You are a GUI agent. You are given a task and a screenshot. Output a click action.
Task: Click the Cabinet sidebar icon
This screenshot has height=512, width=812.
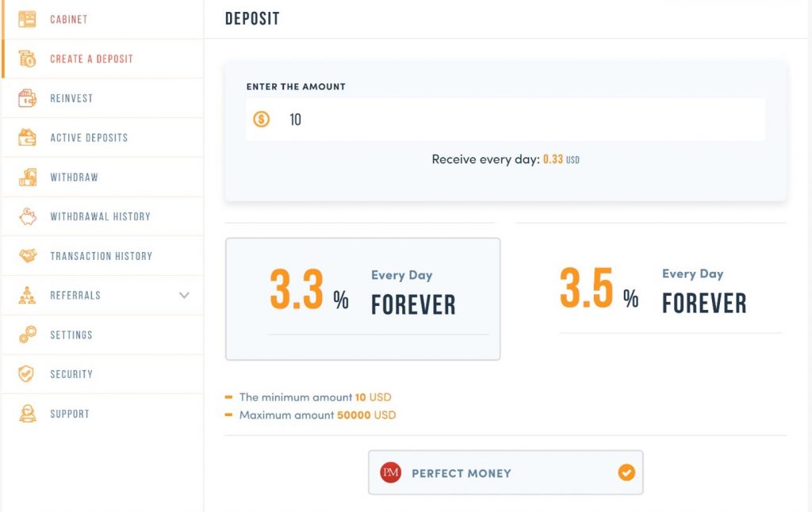click(27, 19)
